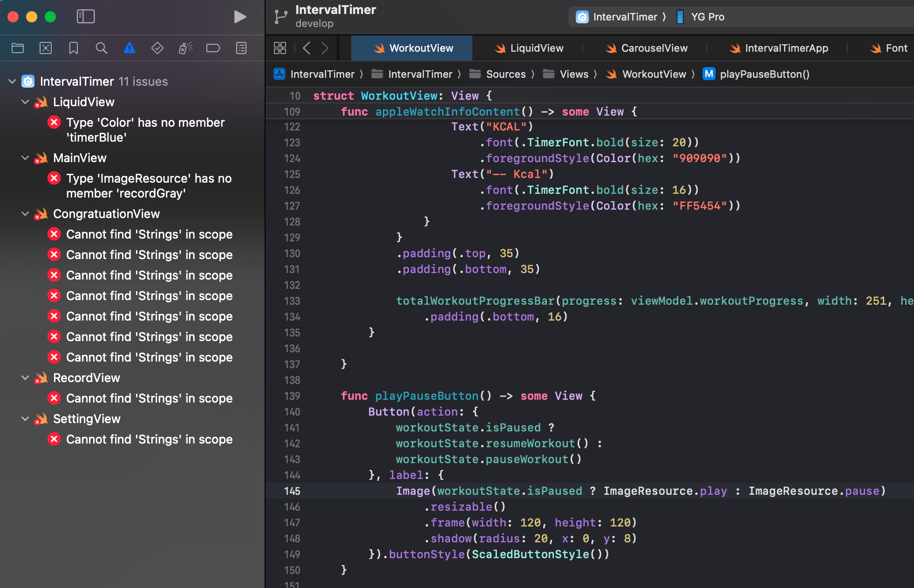The image size is (914, 588).
Task: Go back with the editor back arrow
Action: coord(307,48)
